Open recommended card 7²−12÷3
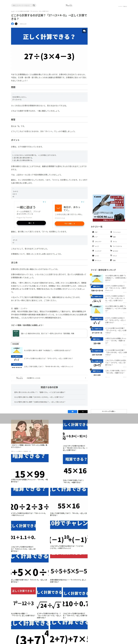This screenshot has width=138, height=644. point(23,602)
